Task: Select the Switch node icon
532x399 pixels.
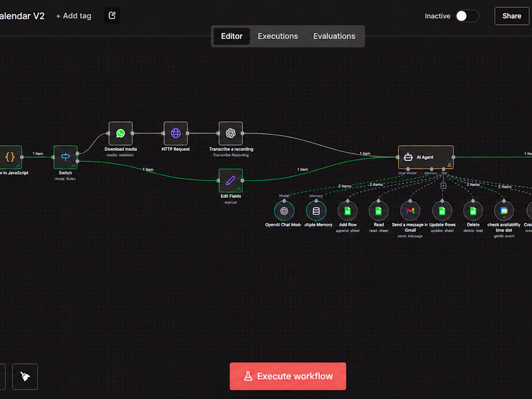Action: (x=65, y=157)
